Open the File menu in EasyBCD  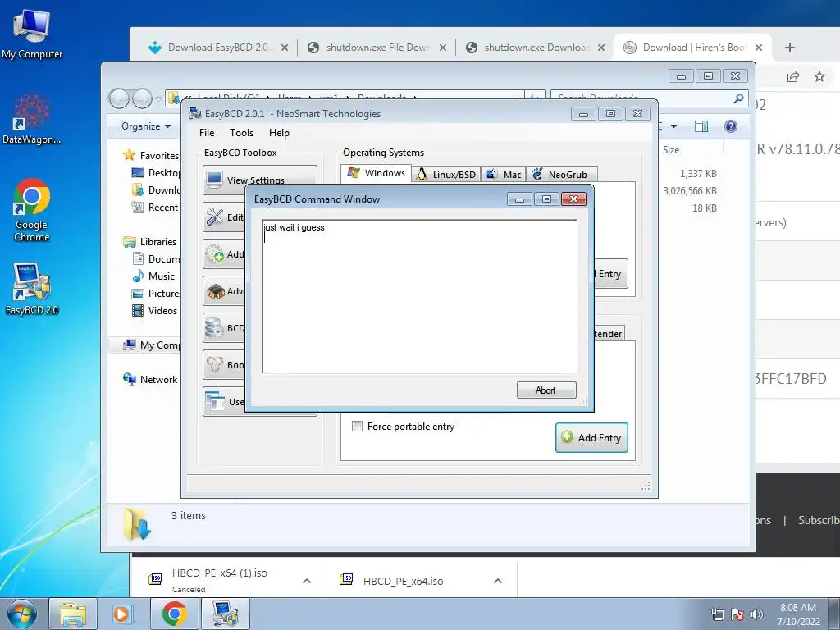point(207,133)
